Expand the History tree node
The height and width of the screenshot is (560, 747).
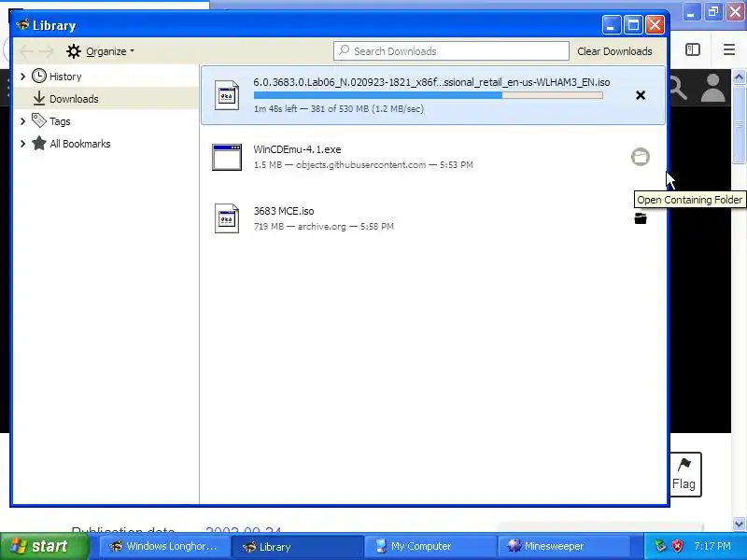22,77
